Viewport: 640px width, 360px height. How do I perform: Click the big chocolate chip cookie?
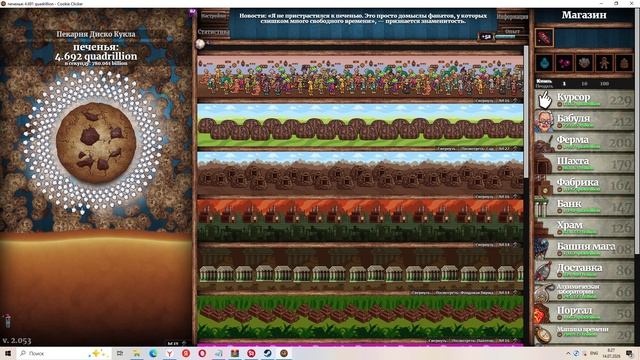click(96, 142)
